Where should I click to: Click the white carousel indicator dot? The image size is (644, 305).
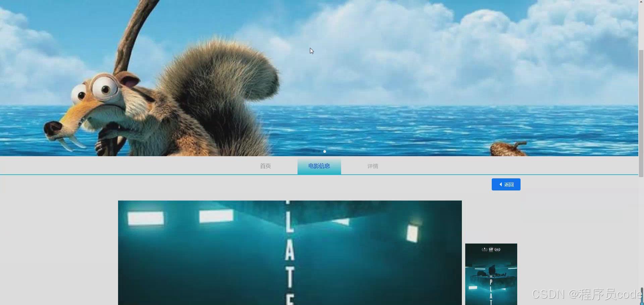tap(325, 151)
